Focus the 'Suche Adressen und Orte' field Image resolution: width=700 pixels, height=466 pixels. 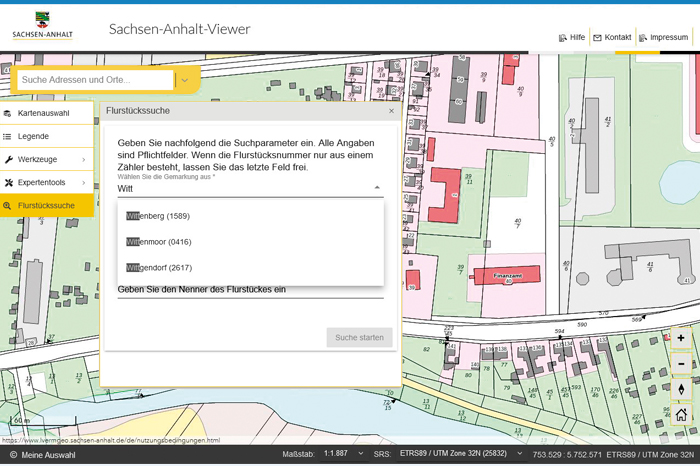click(x=95, y=80)
